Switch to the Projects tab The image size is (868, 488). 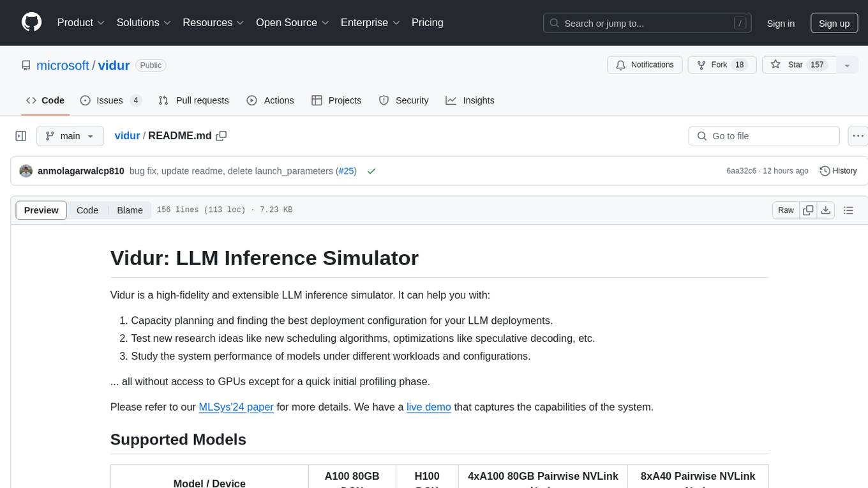[336, 100]
